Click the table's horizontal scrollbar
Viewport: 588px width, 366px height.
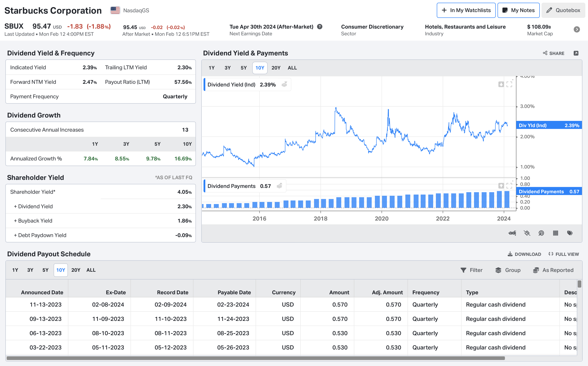tap(256, 358)
